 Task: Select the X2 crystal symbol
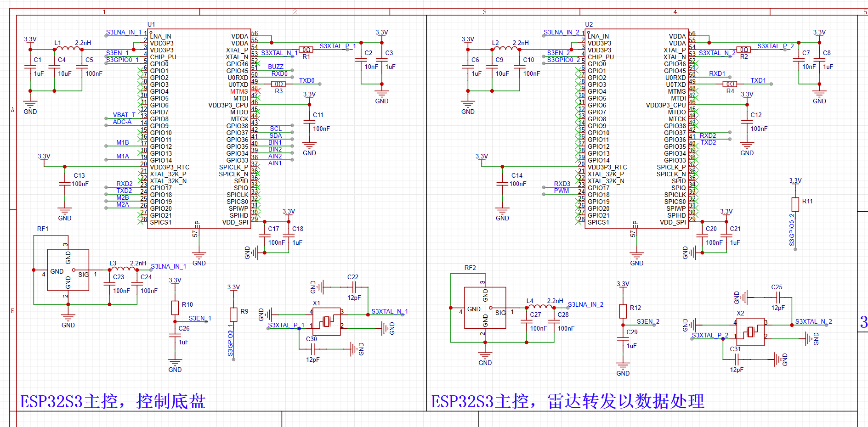[x=751, y=332]
